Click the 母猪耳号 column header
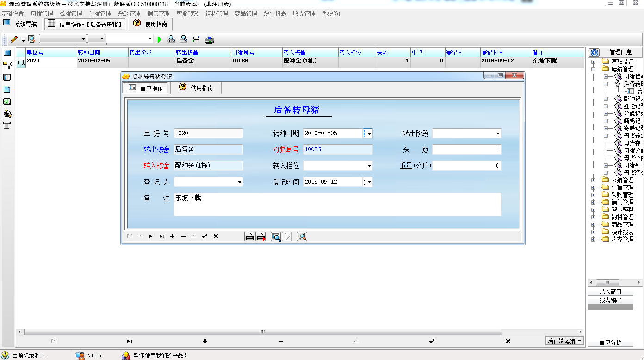 [256, 52]
